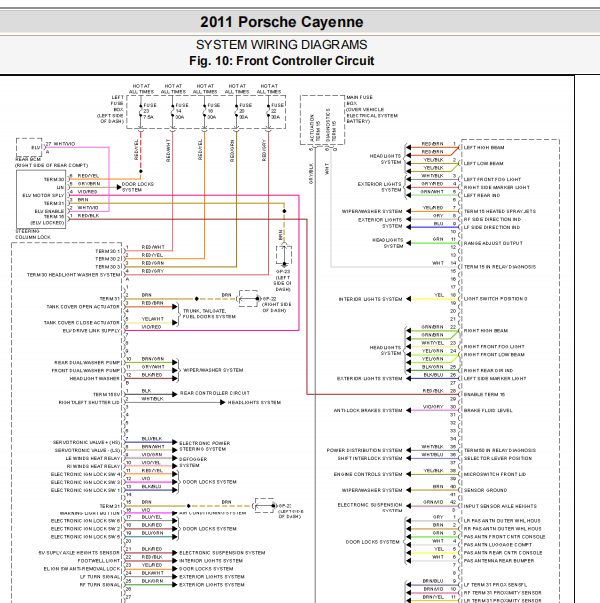The width and height of the screenshot is (600, 603).
Task: Click the '2011 Porsche Cayenne' title
Action: click(282, 22)
